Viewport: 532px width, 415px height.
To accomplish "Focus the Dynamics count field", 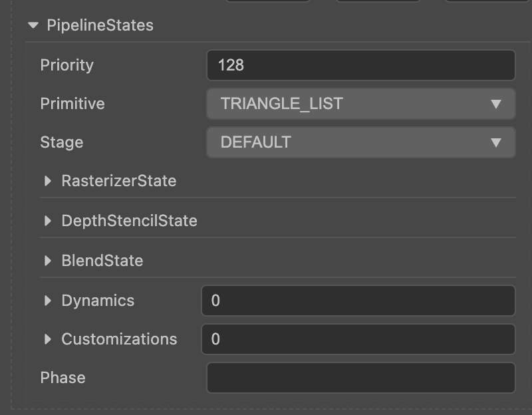I will tap(358, 301).
